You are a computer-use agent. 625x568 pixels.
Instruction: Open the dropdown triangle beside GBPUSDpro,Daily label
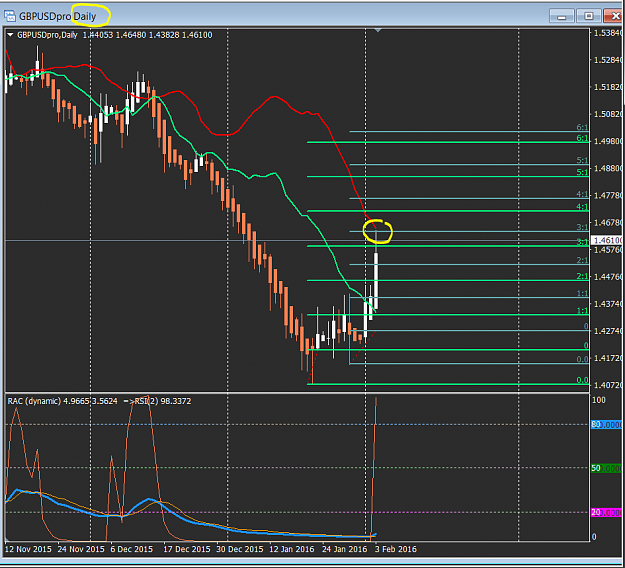click(x=10, y=35)
